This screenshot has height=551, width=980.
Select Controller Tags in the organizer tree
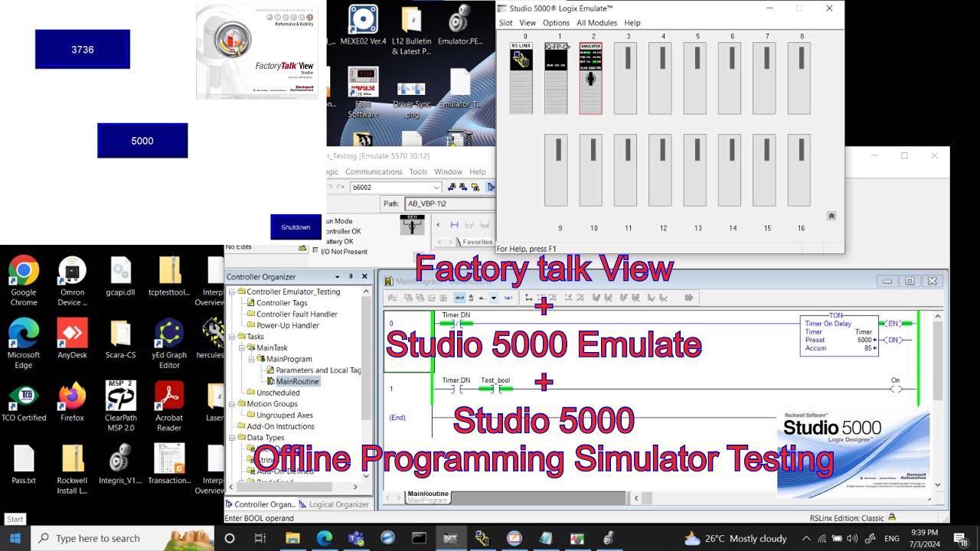point(282,303)
